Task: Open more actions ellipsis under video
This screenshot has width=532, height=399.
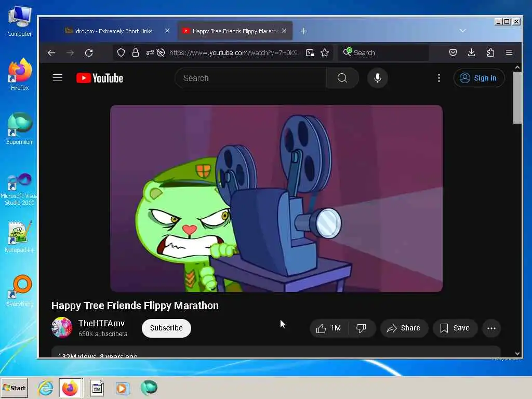Action: pos(491,328)
